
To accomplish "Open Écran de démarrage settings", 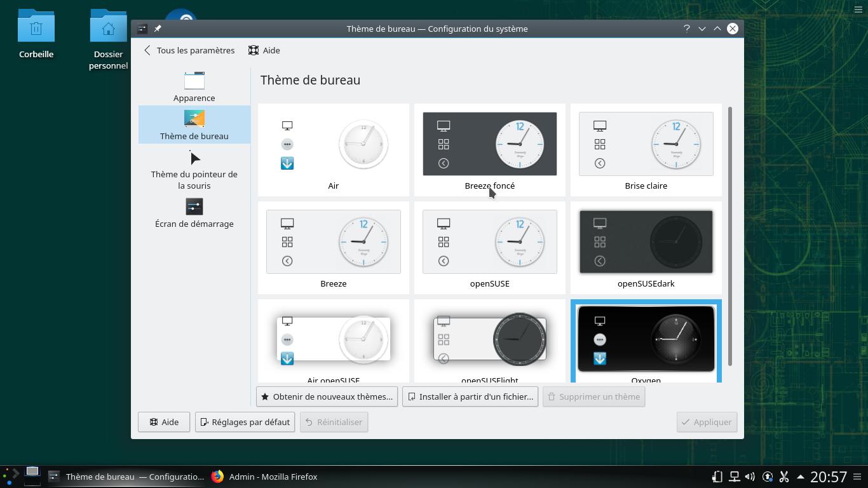I will (194, 212).
